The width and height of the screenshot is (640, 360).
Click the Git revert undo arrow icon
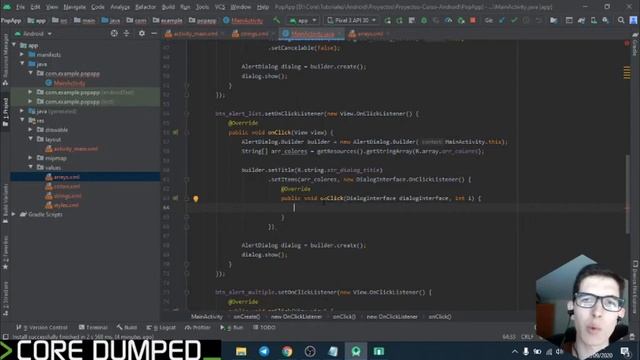click(539, 20)
